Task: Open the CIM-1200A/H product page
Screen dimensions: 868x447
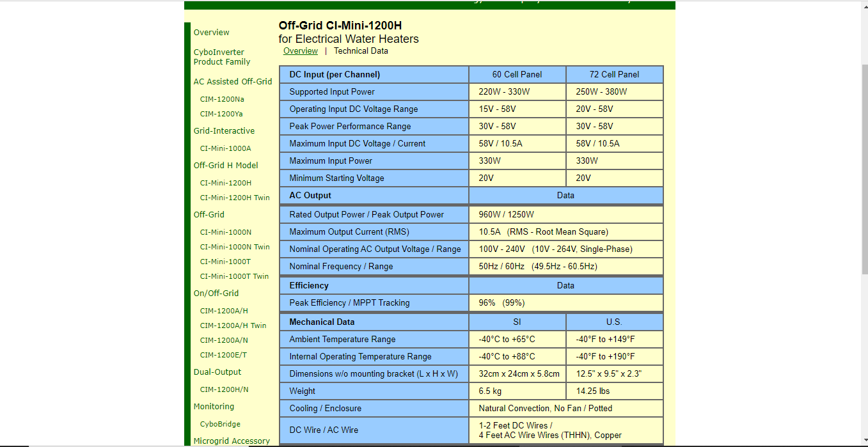Action: (x=224, y=311)
